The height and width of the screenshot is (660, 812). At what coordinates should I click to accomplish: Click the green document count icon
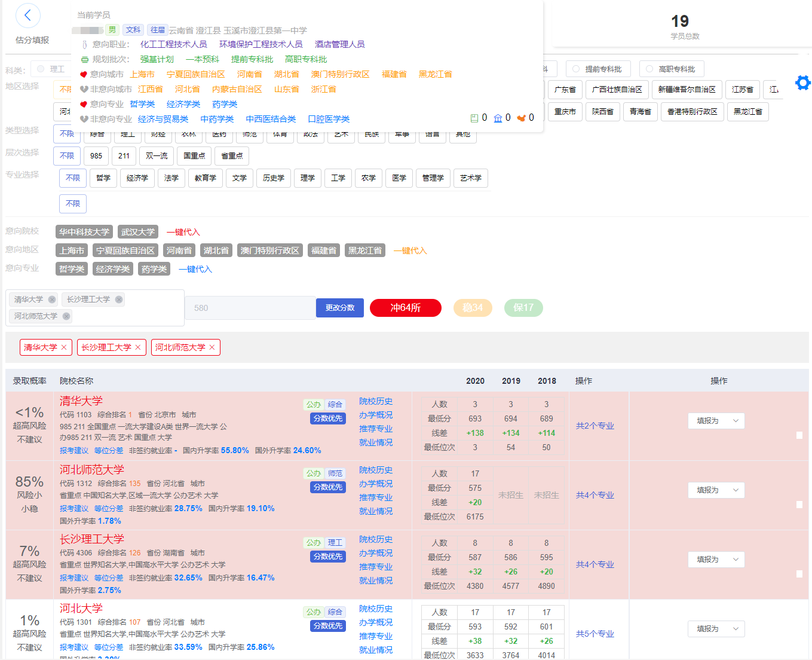pyautogui.click(x=474, y=118)
